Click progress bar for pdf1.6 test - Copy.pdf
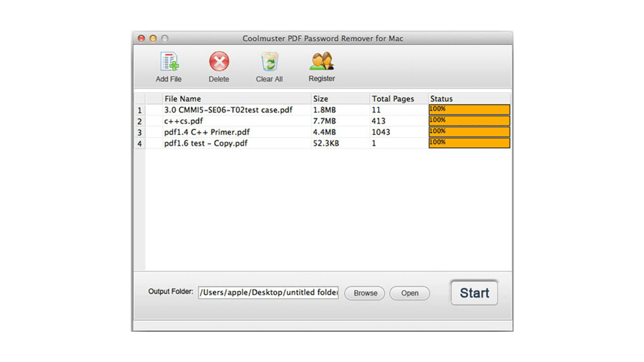Image resolution: width=644 pixels, height=362 pixels. (469, 143)
